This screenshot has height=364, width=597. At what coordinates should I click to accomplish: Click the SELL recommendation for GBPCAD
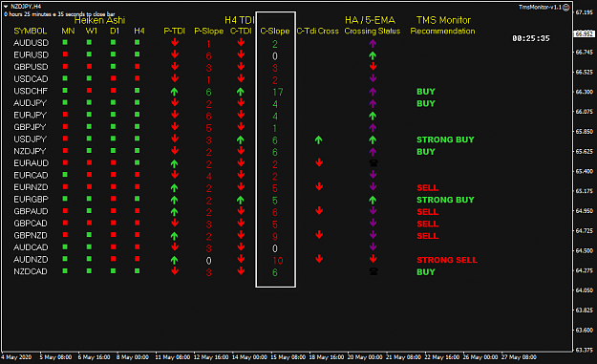[428, 224]
